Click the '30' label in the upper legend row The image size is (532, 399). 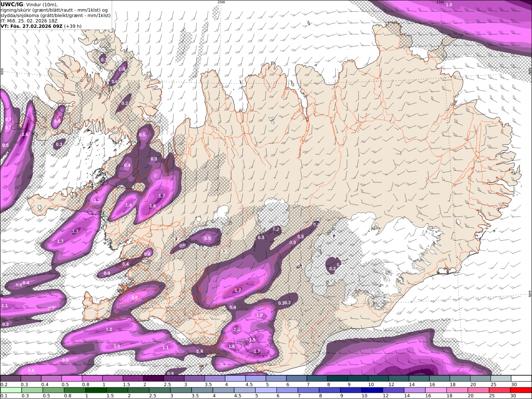pyautogui.click(x=514, y=384)
